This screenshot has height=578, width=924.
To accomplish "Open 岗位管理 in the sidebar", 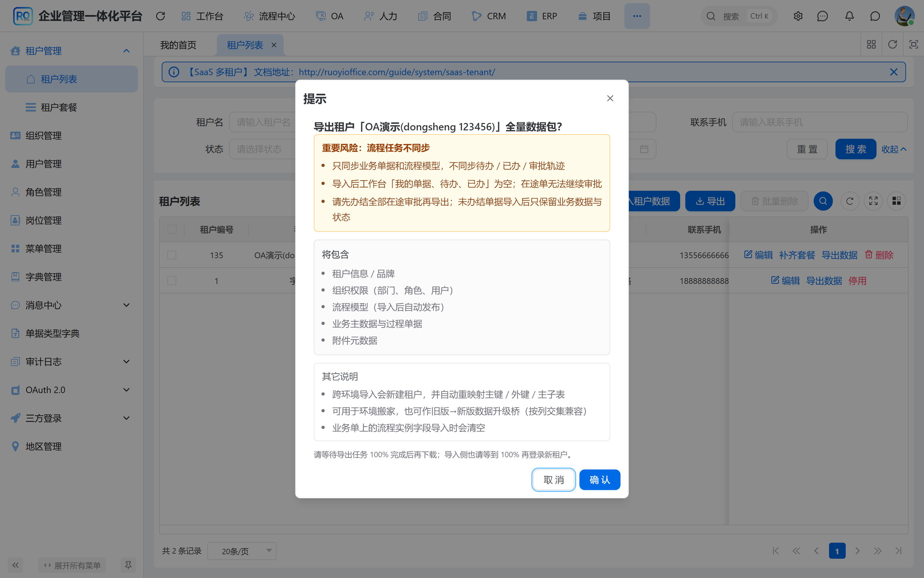I will click(72, 221).
